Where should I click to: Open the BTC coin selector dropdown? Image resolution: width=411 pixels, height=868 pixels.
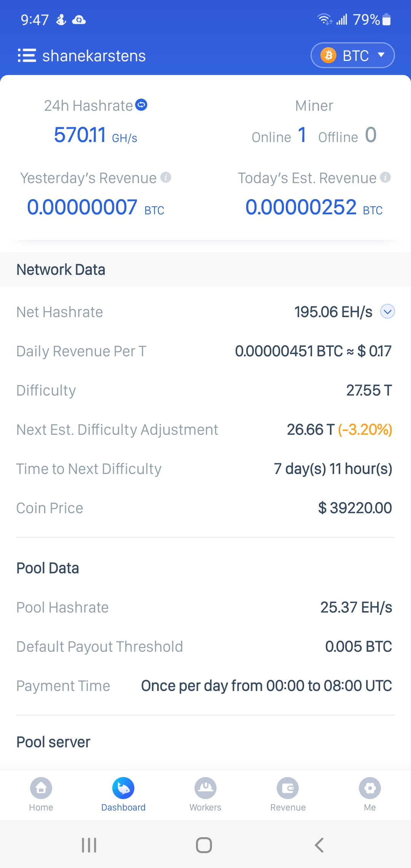(x=352, y=56)
